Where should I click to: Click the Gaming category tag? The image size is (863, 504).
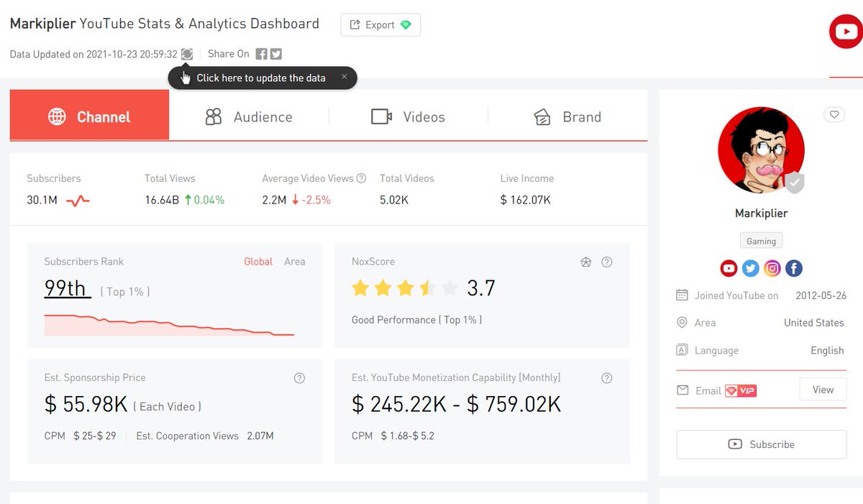point(761,242)
